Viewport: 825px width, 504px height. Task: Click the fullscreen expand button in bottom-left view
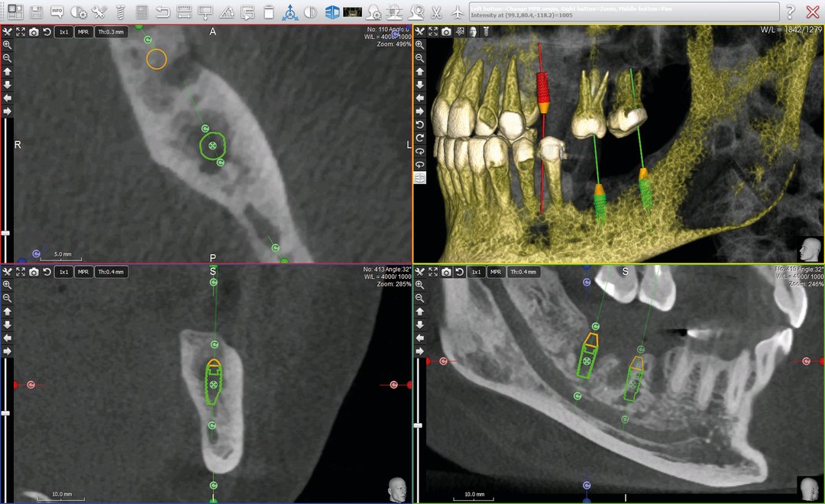(20, 272)
